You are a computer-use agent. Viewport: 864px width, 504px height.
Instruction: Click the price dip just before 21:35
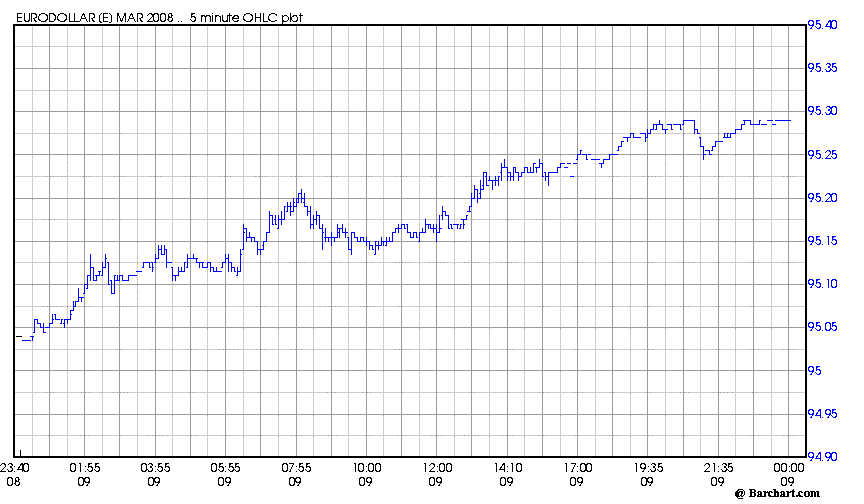pyautogui.click(x=704, y=153)
